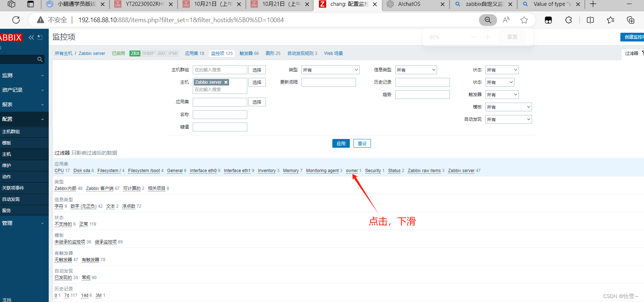The width and height of the screenshot is (644, 302).
Task: Reload the page with the browser refresh icon
Action: pyautogui.click(x=16, y=20)
